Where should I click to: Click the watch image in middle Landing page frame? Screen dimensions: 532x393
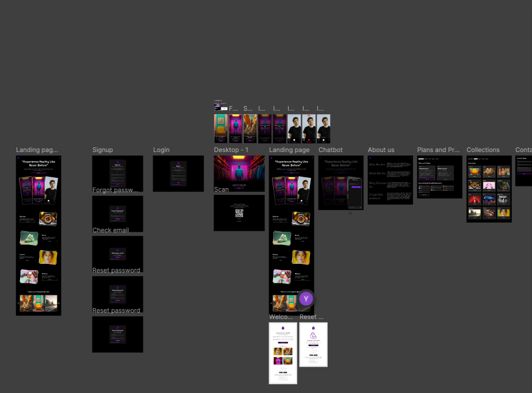[x=301, y=219]
